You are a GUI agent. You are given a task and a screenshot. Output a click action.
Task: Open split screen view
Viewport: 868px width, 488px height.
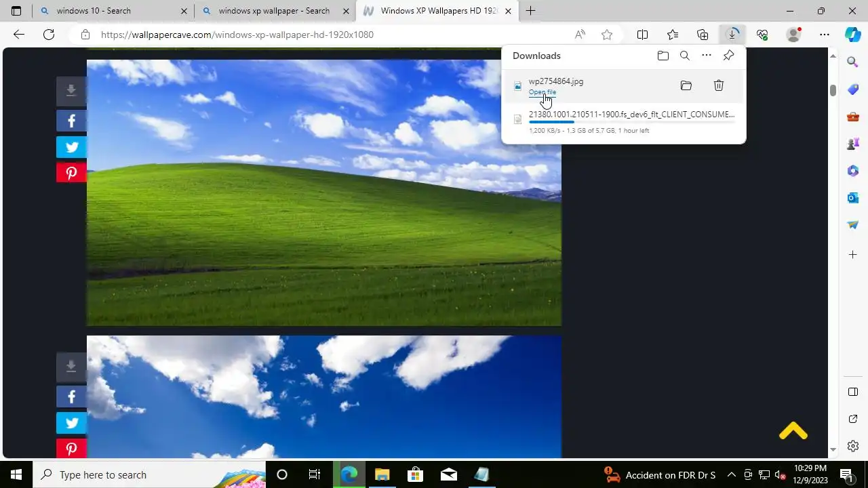pyautogui.click(x=642, y=35)
